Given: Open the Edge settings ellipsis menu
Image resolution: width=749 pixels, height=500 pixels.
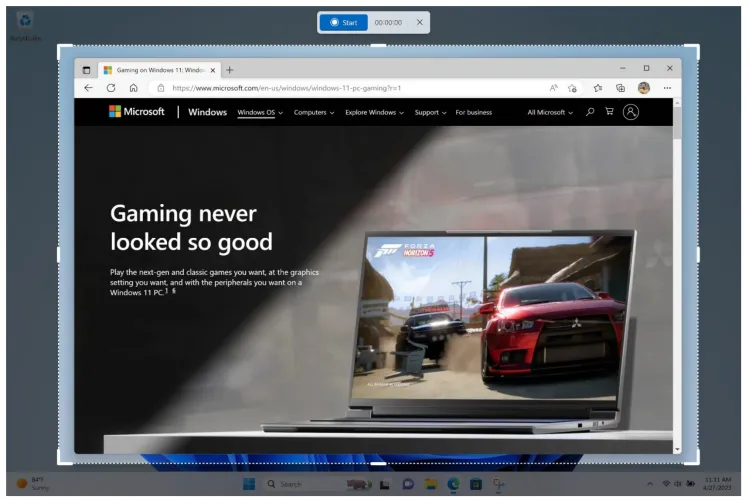Looking at the screenshot, I should pos(667,88).
